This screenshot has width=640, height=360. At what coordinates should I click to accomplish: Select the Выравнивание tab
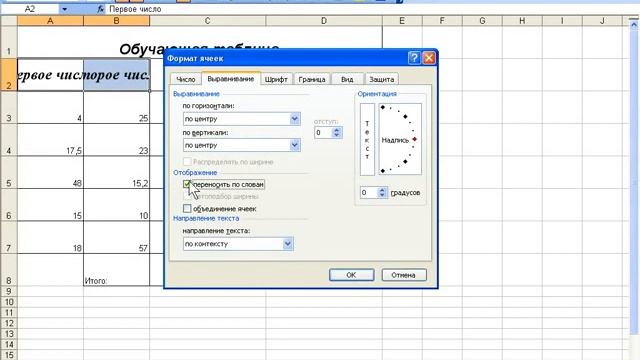pos(231,78)
